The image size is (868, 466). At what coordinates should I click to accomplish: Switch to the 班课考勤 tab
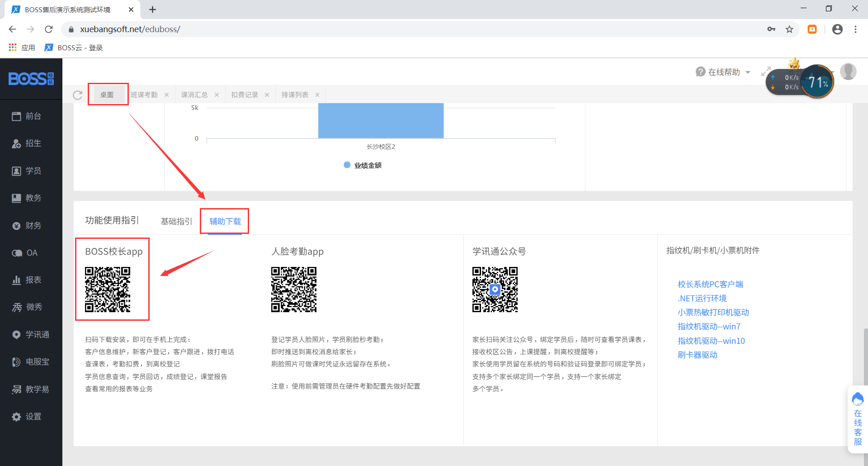coord(144,95)
